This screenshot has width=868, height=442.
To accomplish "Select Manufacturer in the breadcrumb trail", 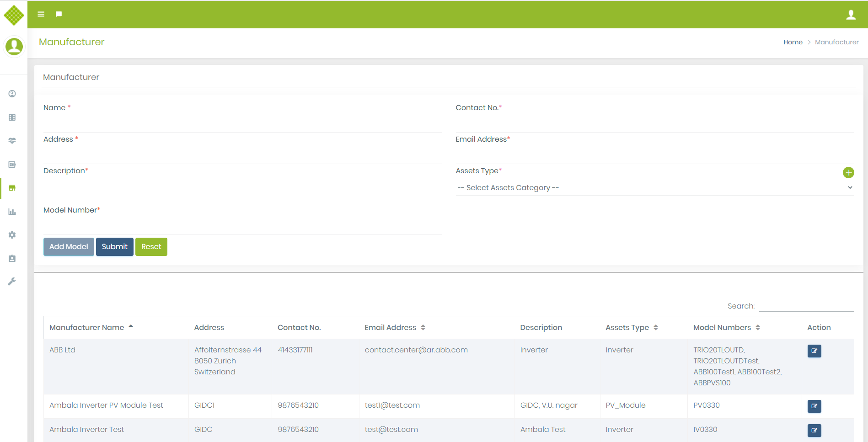I will coord(837,42).
